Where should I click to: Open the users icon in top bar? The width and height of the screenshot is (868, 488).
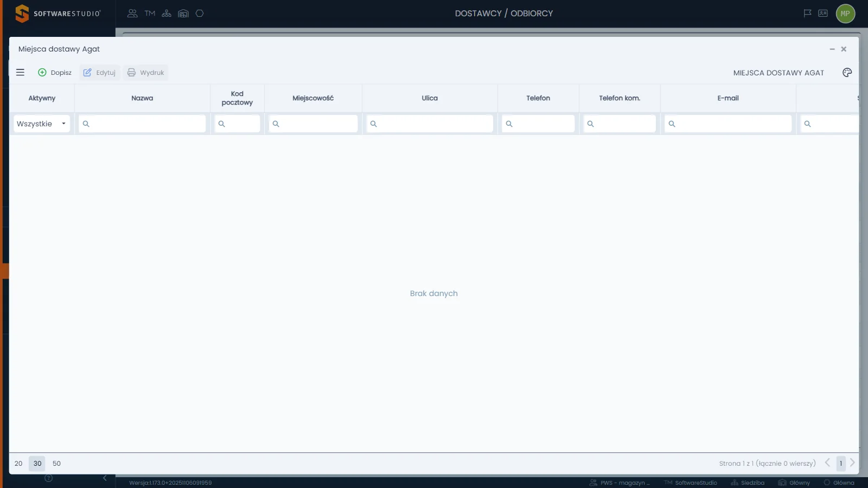132,14
